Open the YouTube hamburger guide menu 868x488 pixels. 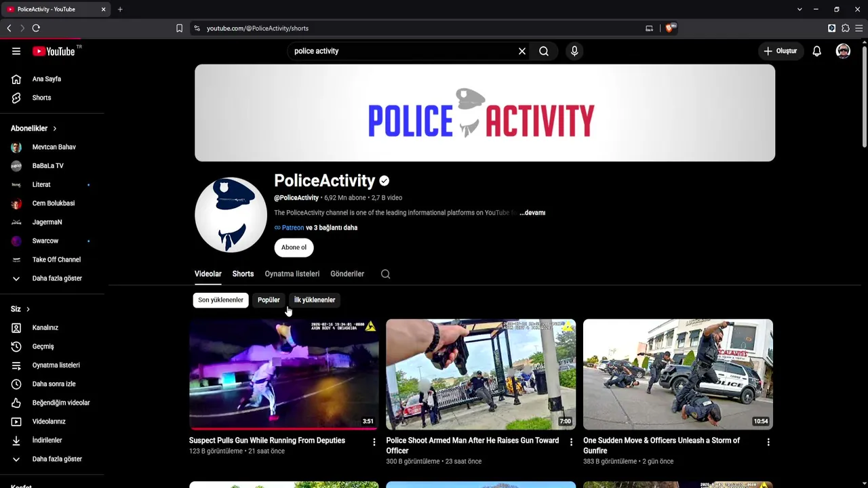coord(16,51)
